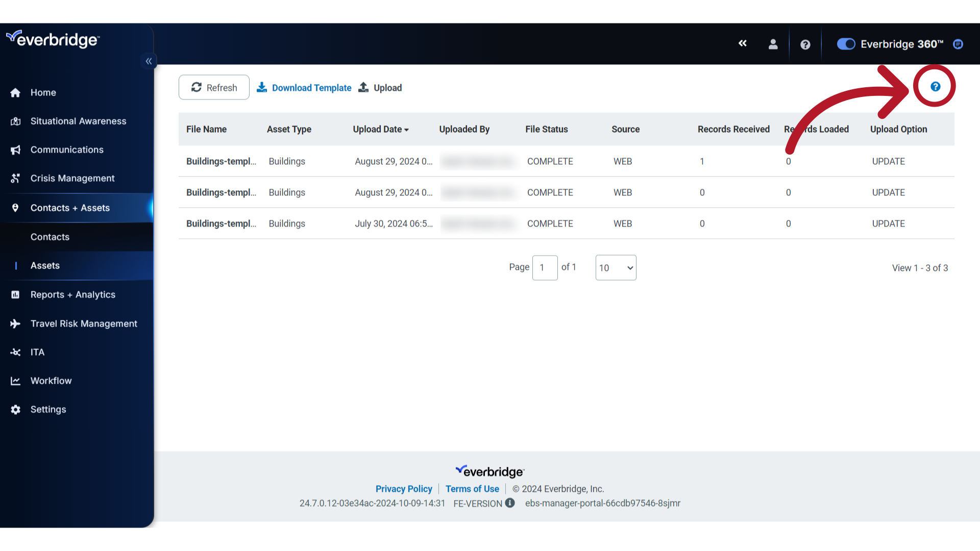Open the blue page help icon

(935, 87)
